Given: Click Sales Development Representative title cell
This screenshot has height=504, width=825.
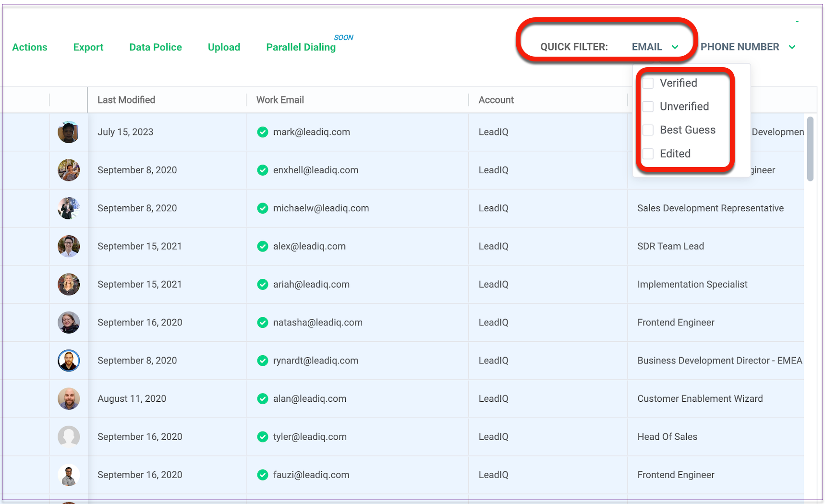Looking at the screenshot, I should point(710,208).
